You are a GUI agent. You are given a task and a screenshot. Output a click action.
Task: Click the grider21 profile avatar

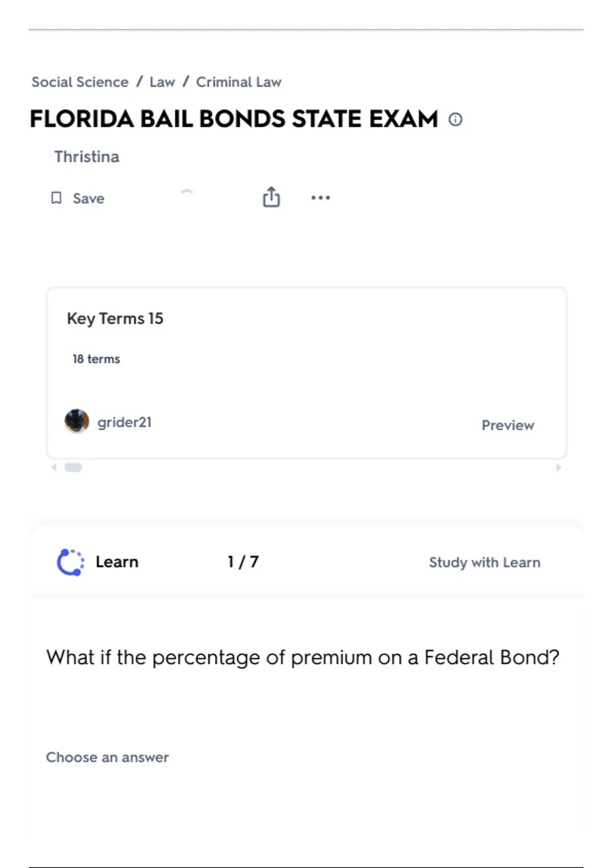tap(77, 422)
